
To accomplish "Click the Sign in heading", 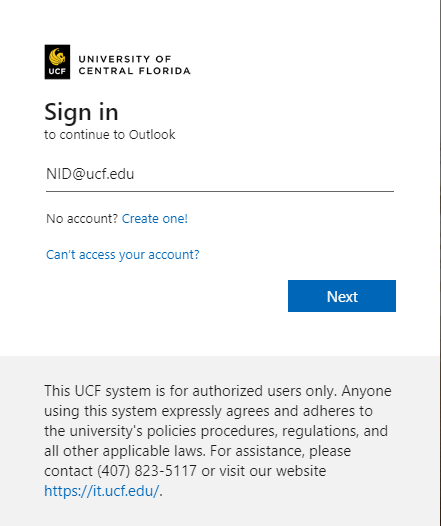I will [81, 112].
